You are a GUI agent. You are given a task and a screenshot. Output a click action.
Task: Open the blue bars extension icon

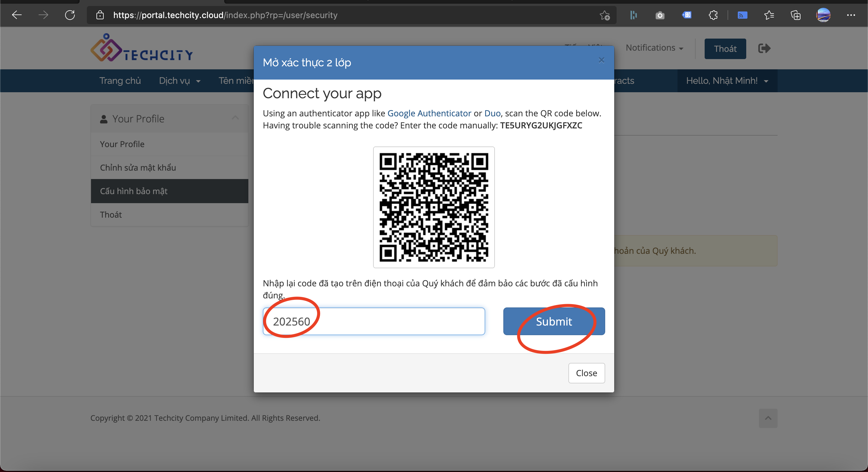[x=634, y=15]
